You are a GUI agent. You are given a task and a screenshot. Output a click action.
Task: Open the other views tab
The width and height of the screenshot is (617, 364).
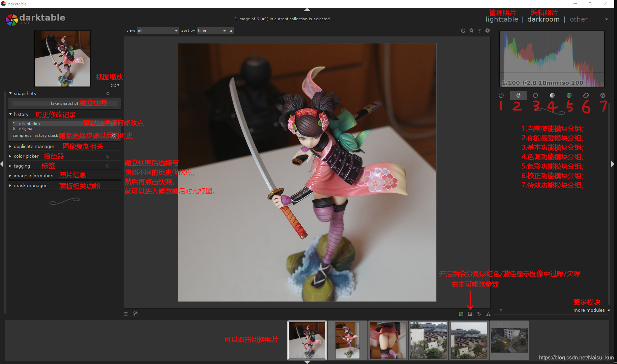(579, 20)
